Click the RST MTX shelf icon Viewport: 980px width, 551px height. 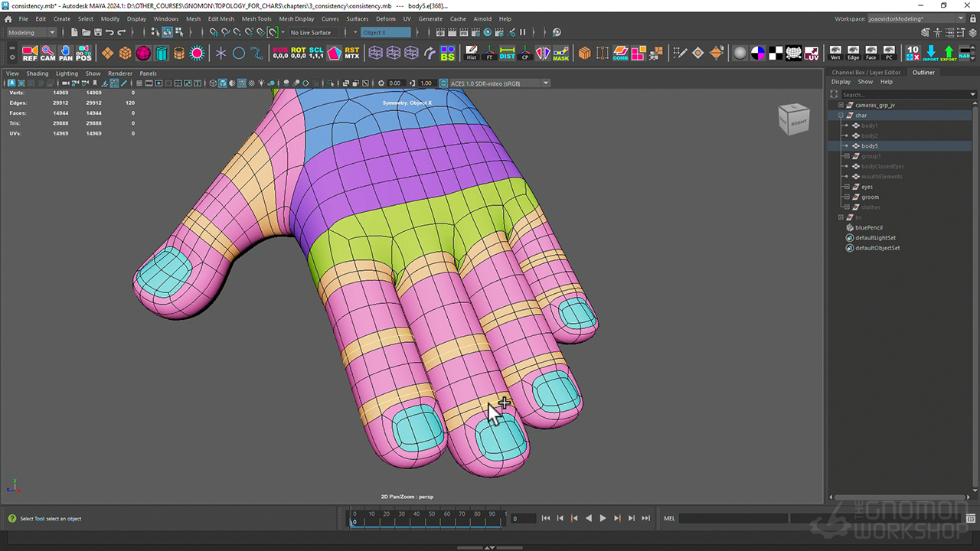tap(351, 53)
